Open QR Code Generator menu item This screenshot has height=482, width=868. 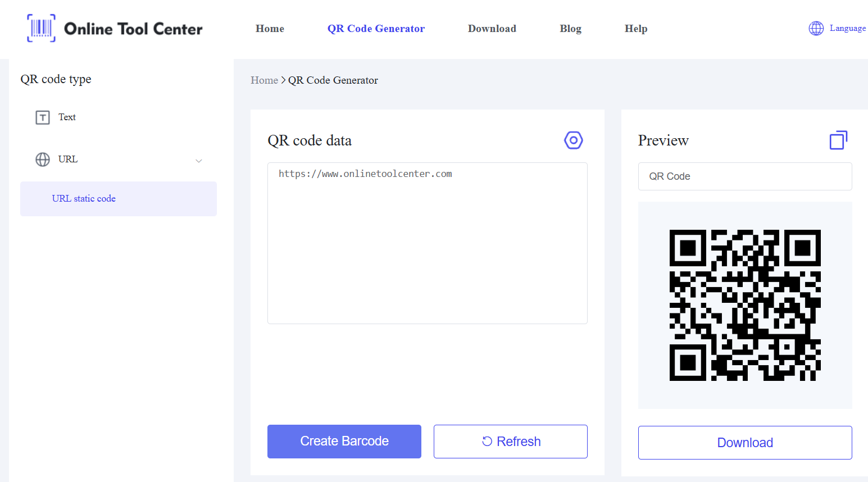tap(376, 29)
